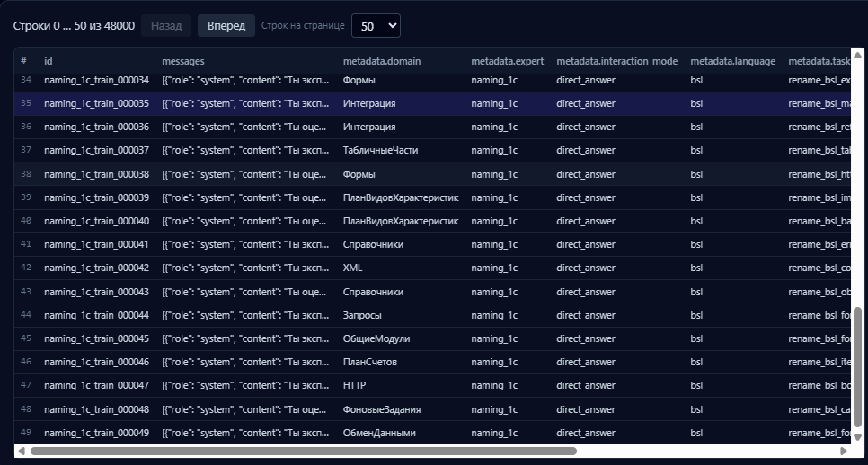
Task: Click row number 48
Action: [25, 409]
